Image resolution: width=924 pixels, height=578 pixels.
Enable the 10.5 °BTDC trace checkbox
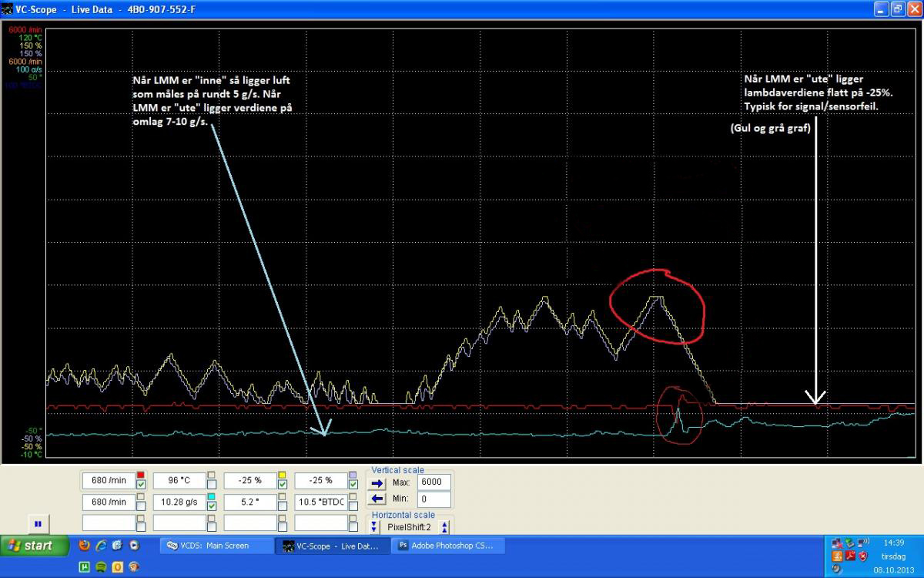click(x=353, y=506)
